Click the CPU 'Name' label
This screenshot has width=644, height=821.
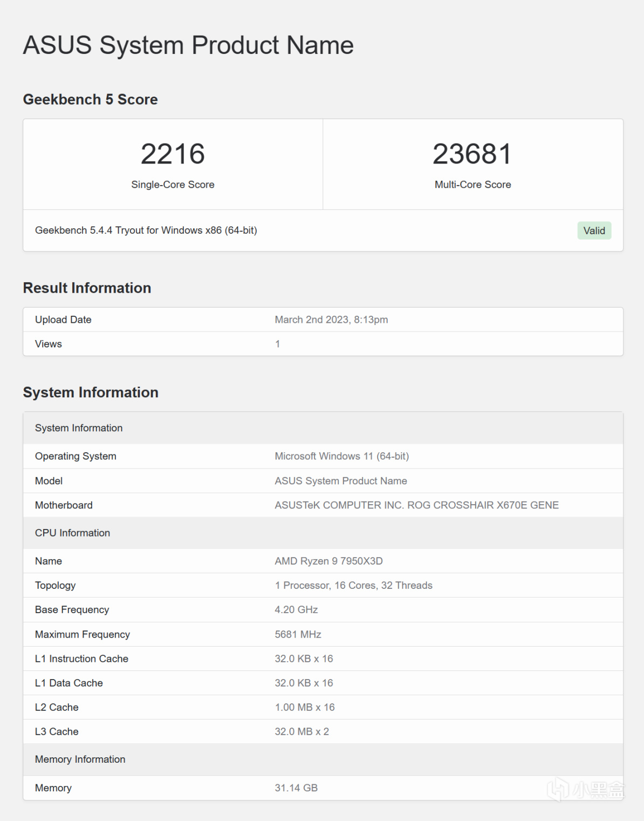coord(49,561)
